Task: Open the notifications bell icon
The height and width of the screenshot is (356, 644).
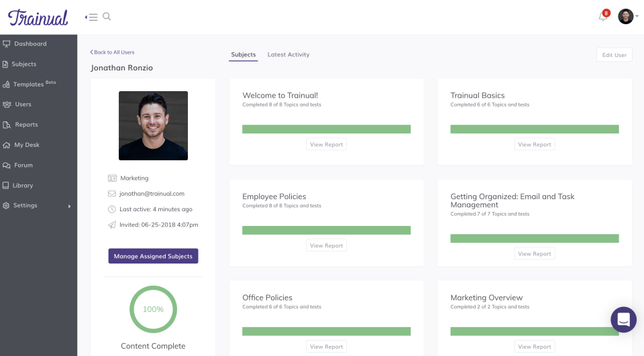Action: pyautogui.click(x=602, y=17)
